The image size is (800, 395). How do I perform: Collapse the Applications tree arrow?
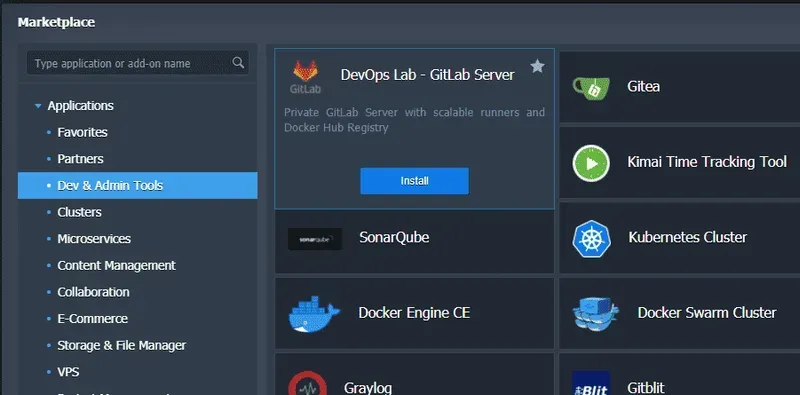click(x=38, y=106)
